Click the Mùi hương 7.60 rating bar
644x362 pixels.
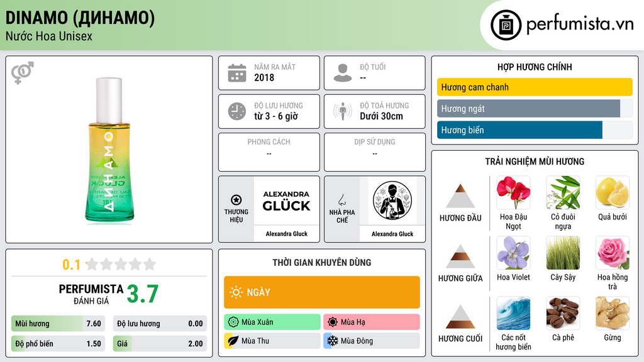click(x=58, y=324)
